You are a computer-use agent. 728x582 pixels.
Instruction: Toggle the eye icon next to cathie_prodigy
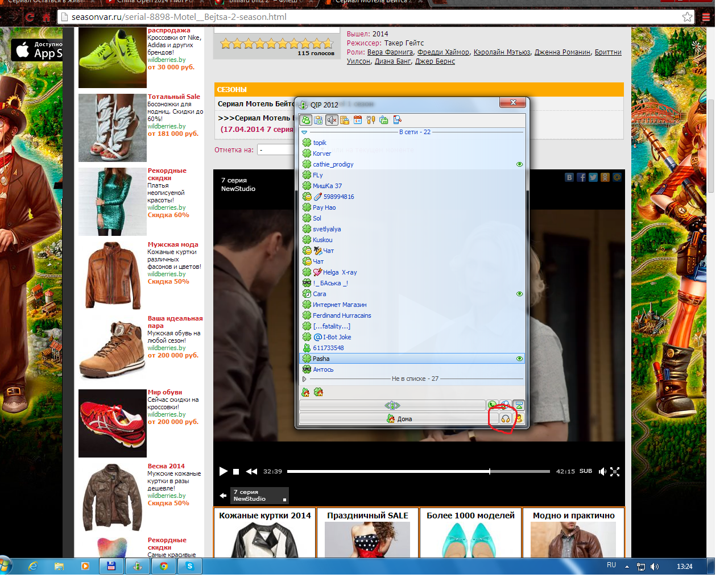[x=519, y=164]
